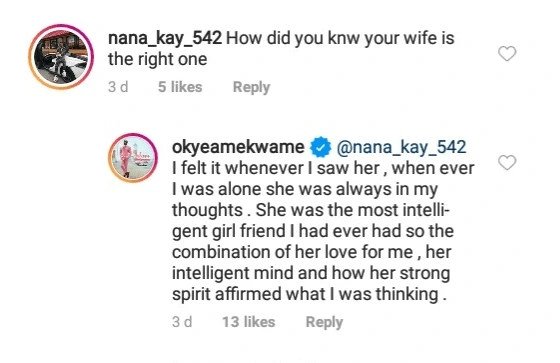Open the okyeamekwame username link
560x363 pixels.
tap(238, 147)
